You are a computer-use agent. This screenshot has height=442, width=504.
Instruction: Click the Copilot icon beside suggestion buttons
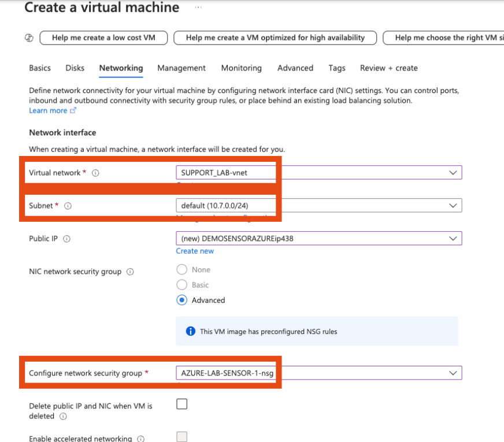coord(29,38)
